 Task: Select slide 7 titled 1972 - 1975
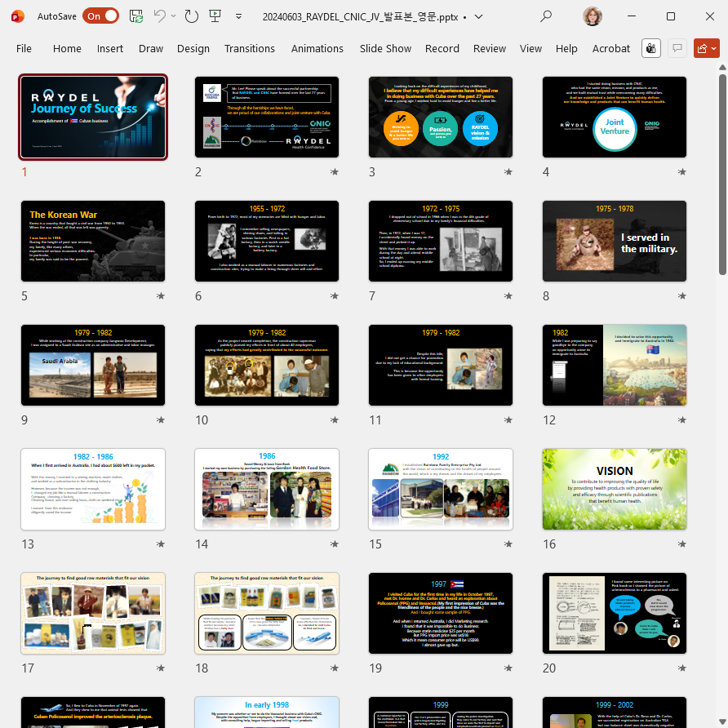click(441, 241)
